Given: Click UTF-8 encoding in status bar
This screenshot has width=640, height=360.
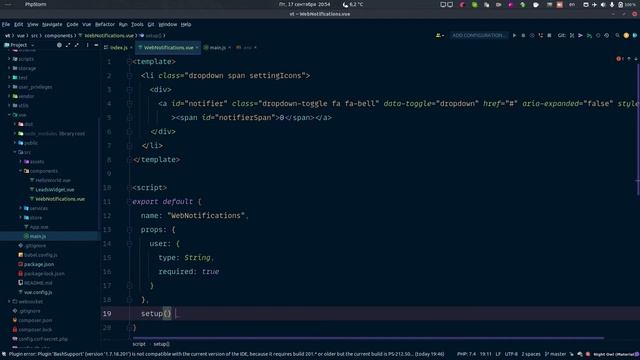Looking at the screenshot, I should point(511,354).
